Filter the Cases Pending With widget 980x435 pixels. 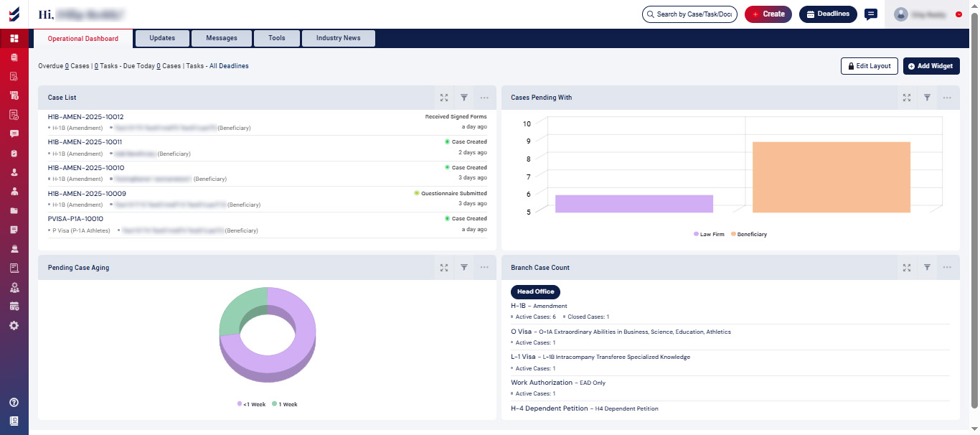point(927,98)
